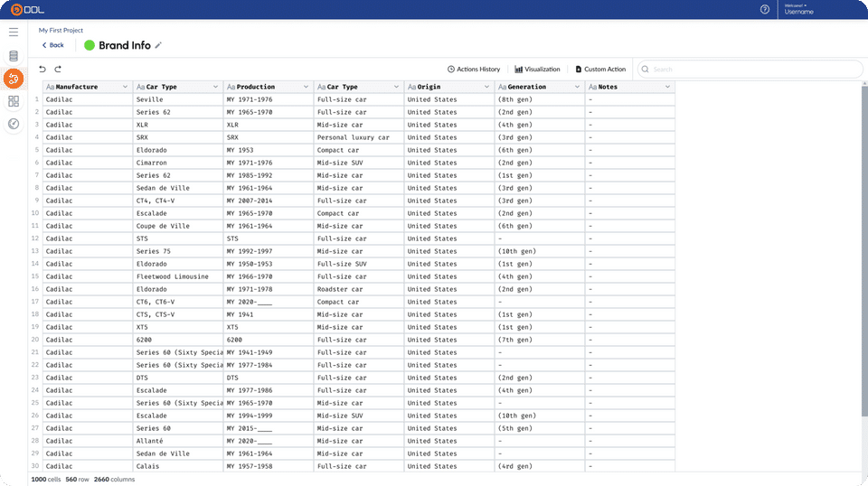Open Visualization

coord(537,70)
